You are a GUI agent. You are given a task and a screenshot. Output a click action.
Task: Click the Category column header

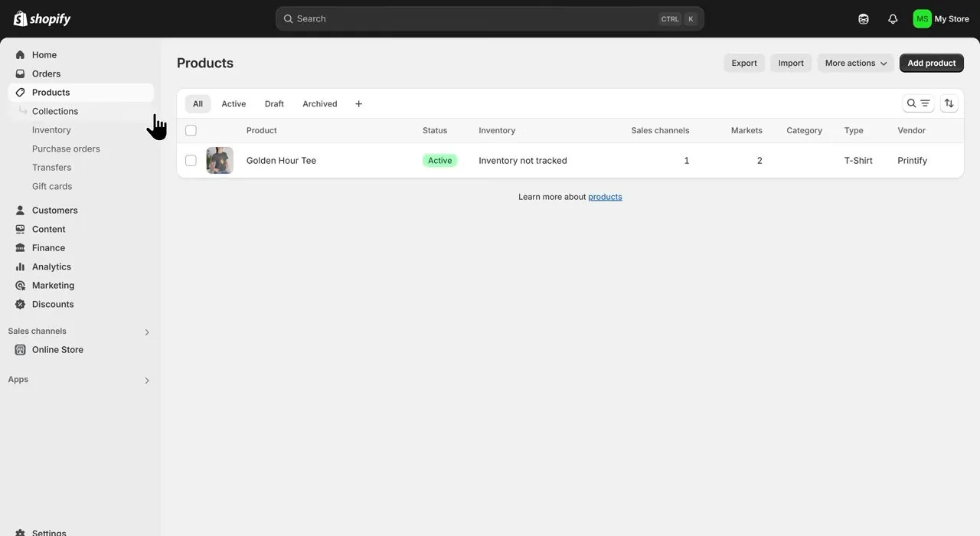804,130
